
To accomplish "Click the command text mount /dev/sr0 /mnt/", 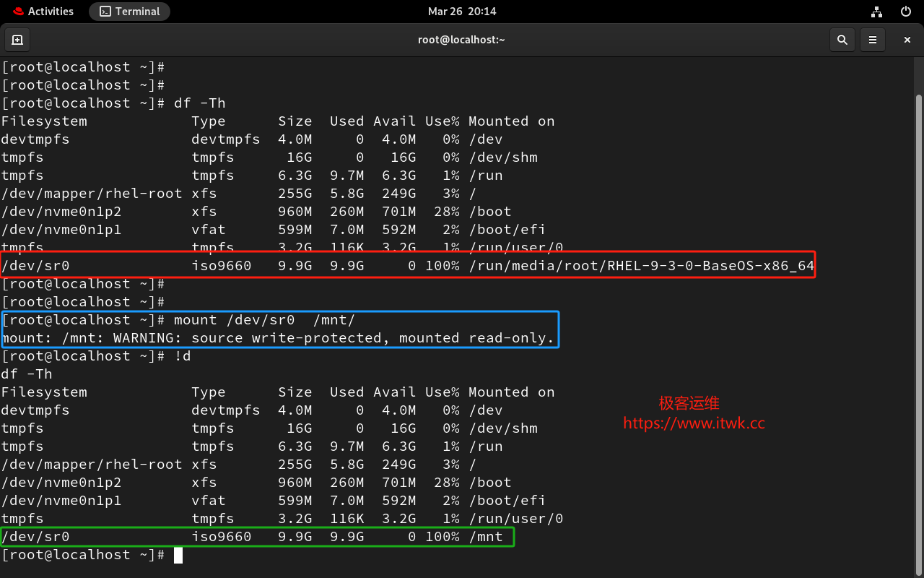I will pos(264,320).
